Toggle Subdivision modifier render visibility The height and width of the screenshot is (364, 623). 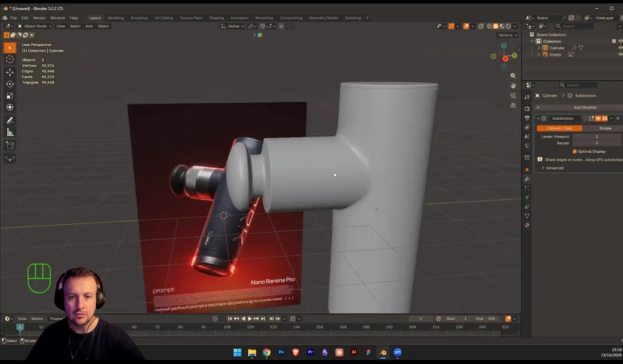point(605,118)
